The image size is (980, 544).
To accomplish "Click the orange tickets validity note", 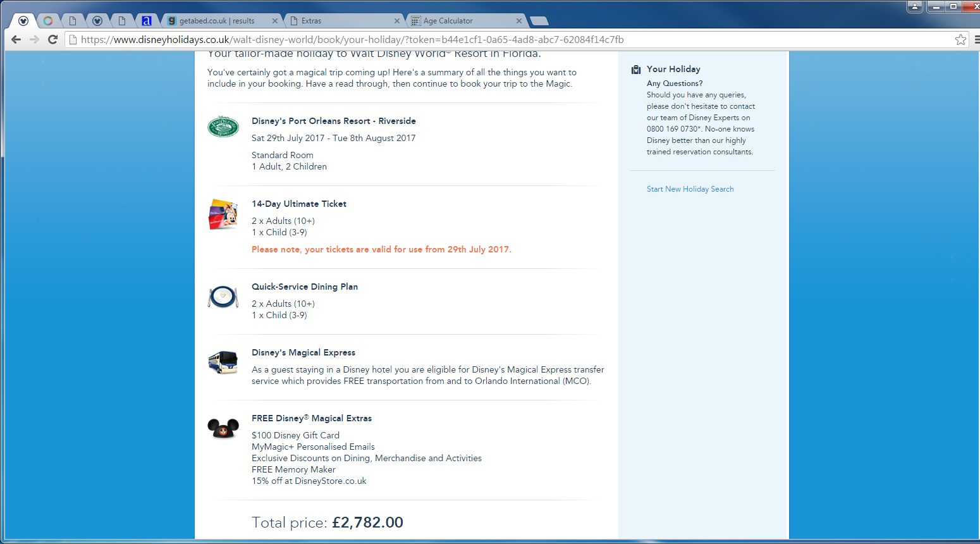I will [381, 249].
